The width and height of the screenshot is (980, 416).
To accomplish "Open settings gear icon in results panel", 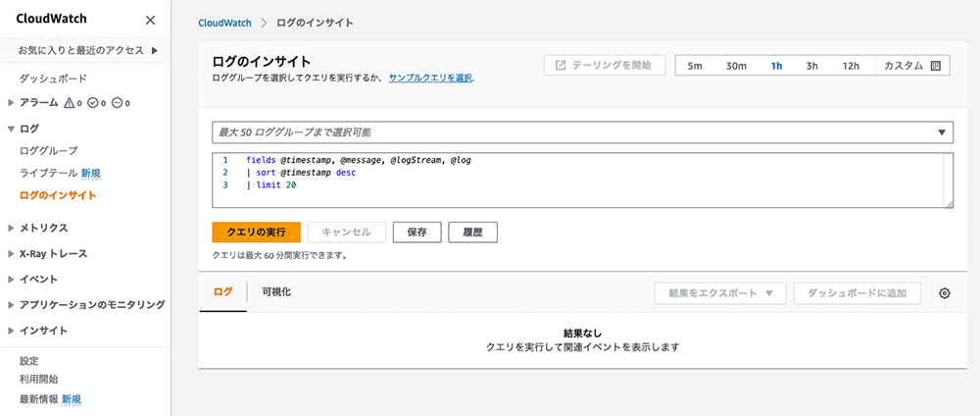I will pos(945,292).
